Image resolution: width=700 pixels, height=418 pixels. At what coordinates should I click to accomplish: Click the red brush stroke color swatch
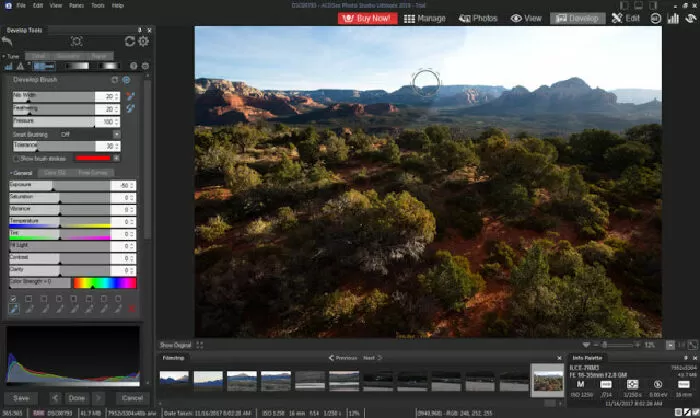[x=93, y=158]
